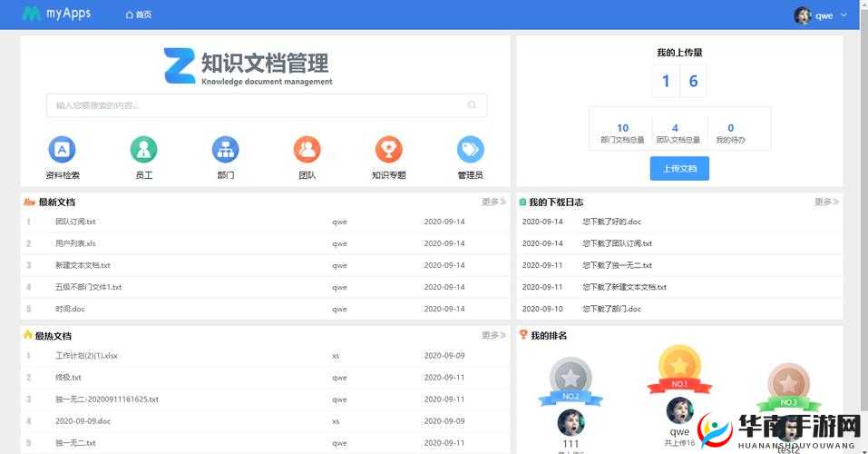Click the Z 知识文档管理 logo
This screenshot has width=868, height=454.
248,66
